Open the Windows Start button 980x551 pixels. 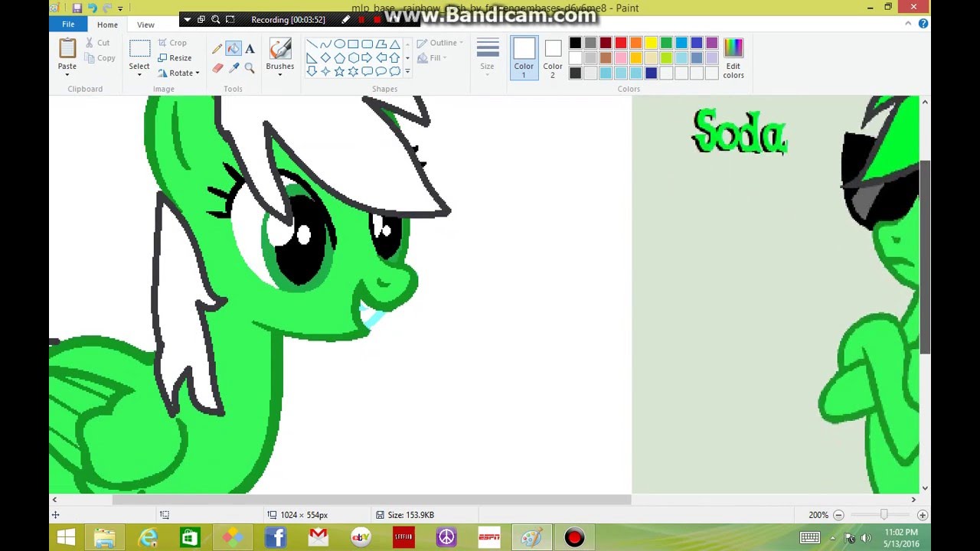coord(66,538)
